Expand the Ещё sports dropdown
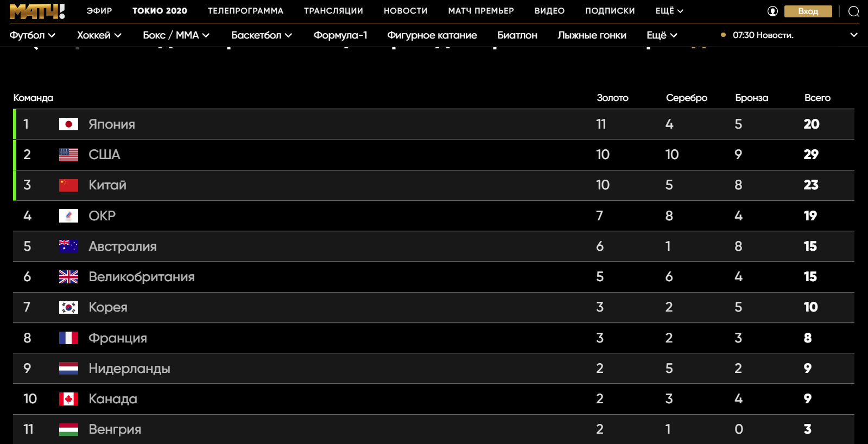This screenshot has height=444, width=868. pos(662,35)
